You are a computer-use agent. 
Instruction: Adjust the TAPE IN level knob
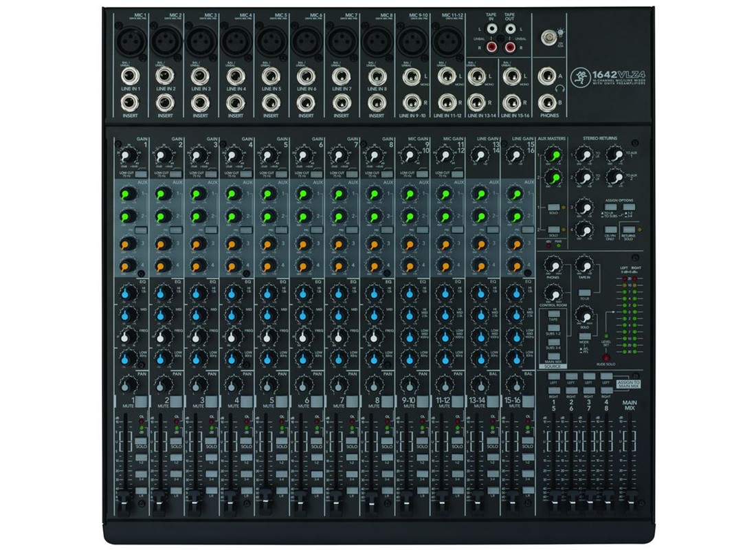[583, 266]
